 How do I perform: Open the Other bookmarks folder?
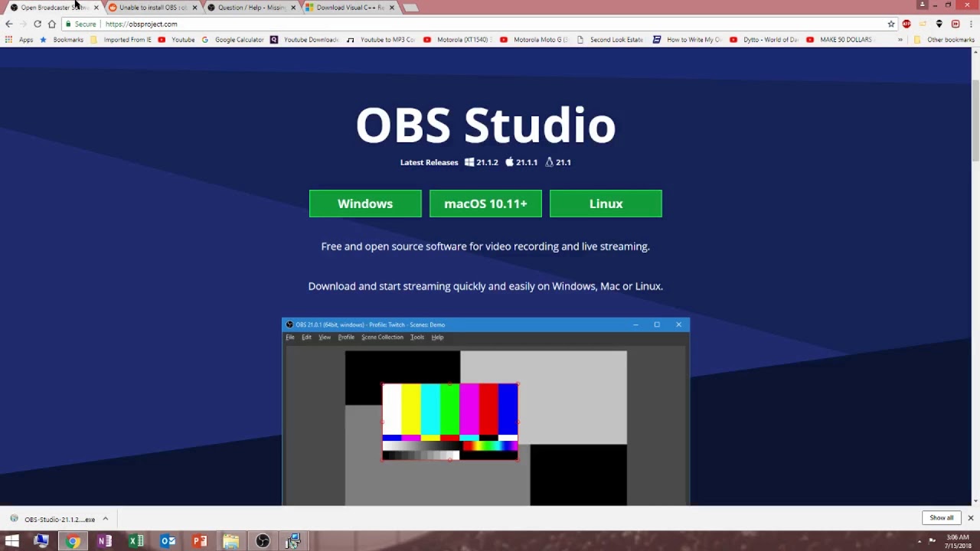944,40
